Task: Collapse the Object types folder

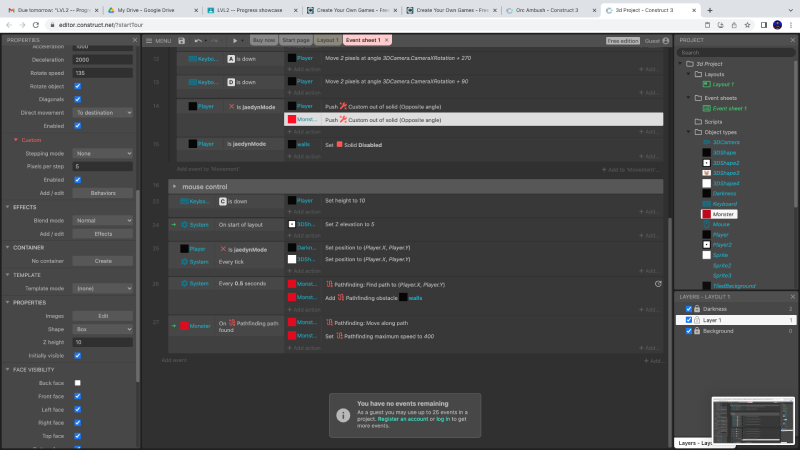Action: coord(688,132)
